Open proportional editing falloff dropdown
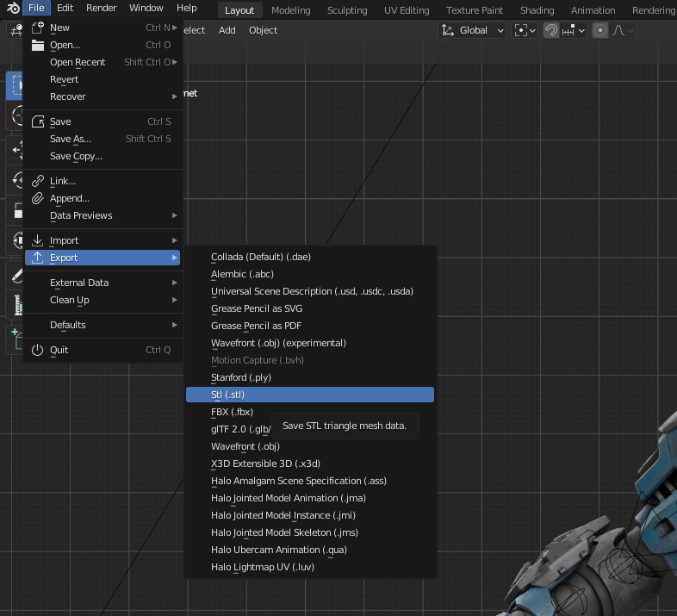Image resolution: width=677 pixels, height=616 pixels. tap(622, 31)
